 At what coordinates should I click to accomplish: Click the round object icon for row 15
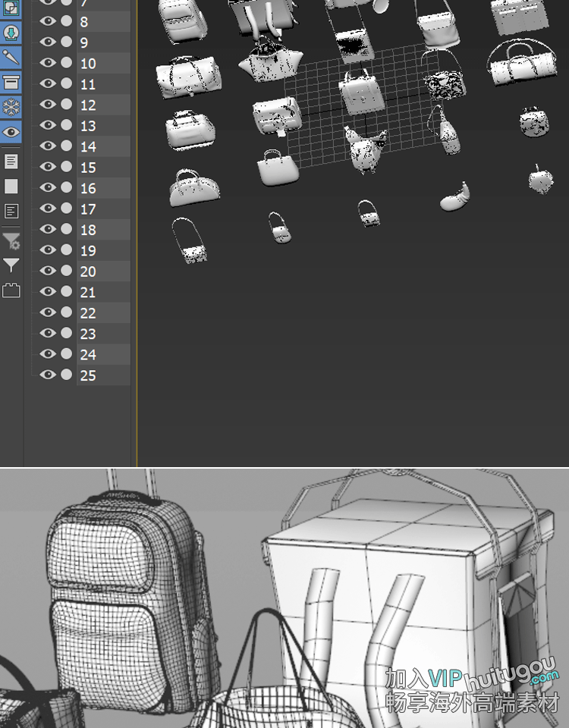click(x=67, y=167)
